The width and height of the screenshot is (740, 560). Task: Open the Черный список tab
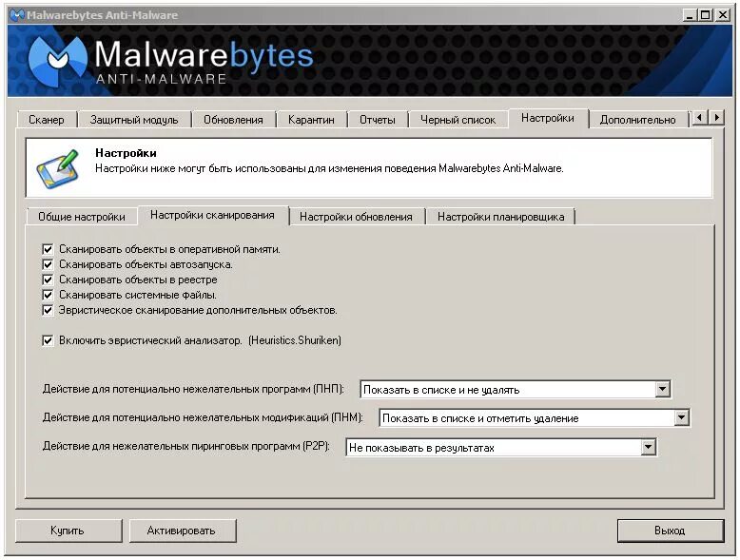pyautogui.click(x=458, y=120)
